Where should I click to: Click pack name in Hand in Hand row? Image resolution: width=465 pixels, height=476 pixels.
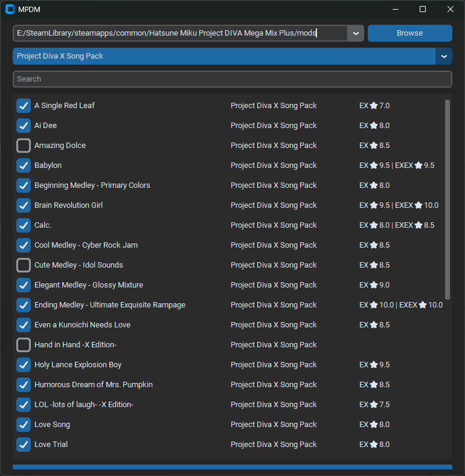coord(274,345)
